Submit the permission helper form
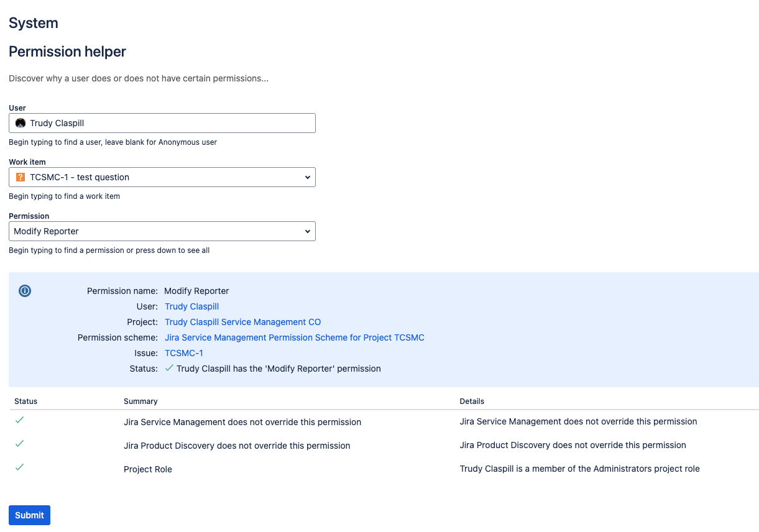This screenshot has height=532, width=759. pos(29,515)
